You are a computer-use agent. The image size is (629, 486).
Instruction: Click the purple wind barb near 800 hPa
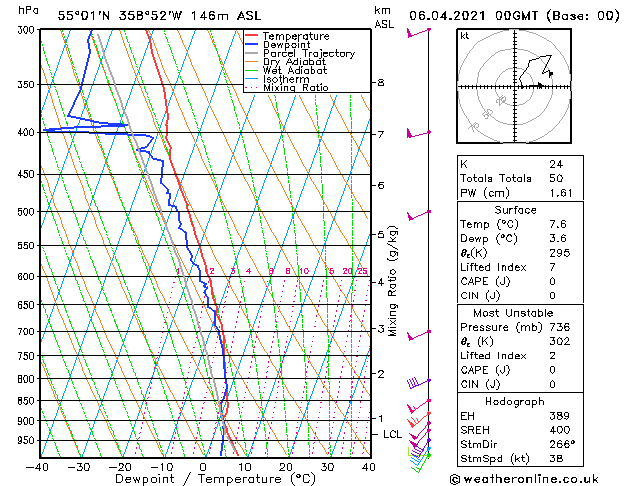coord(418,383)
